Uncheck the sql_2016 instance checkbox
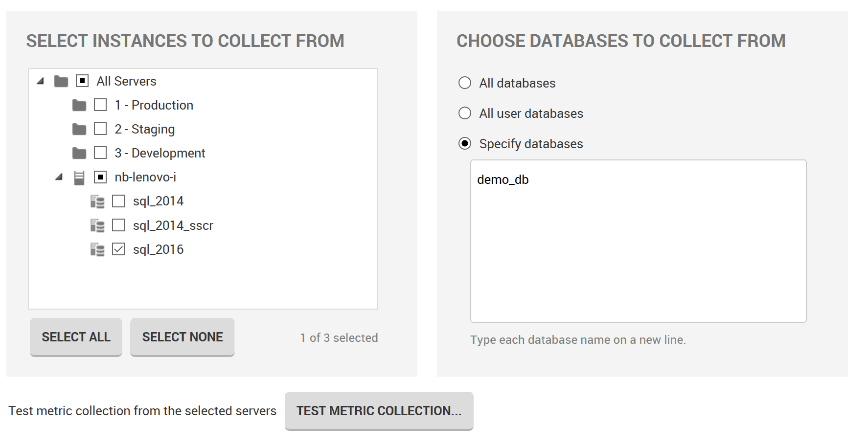 (118, 249)
